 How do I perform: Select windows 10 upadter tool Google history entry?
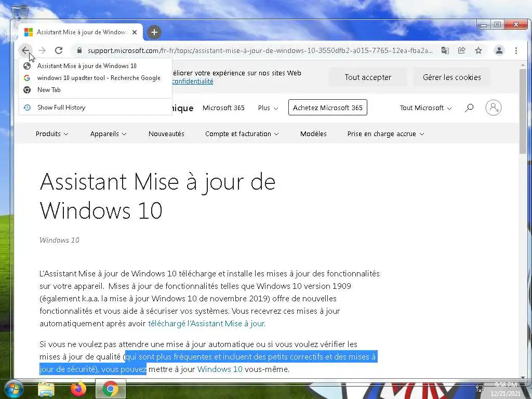pyautogui.click(x=96, y=78)
